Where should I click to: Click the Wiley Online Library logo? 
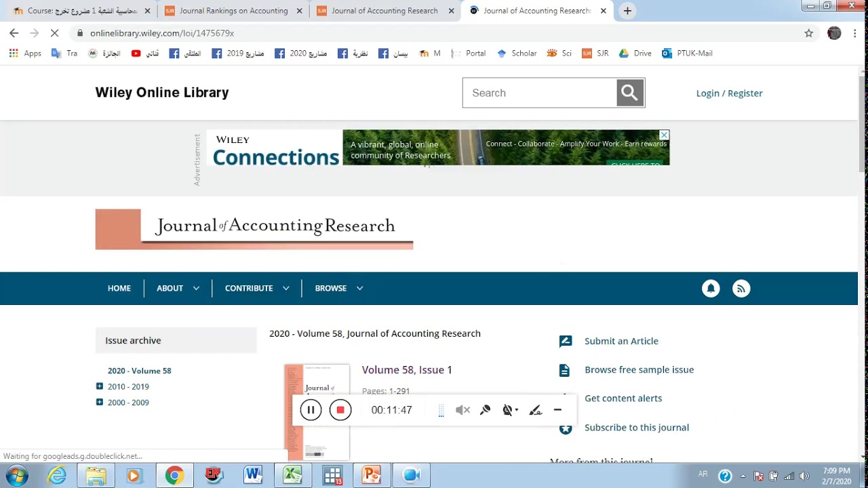162,93
